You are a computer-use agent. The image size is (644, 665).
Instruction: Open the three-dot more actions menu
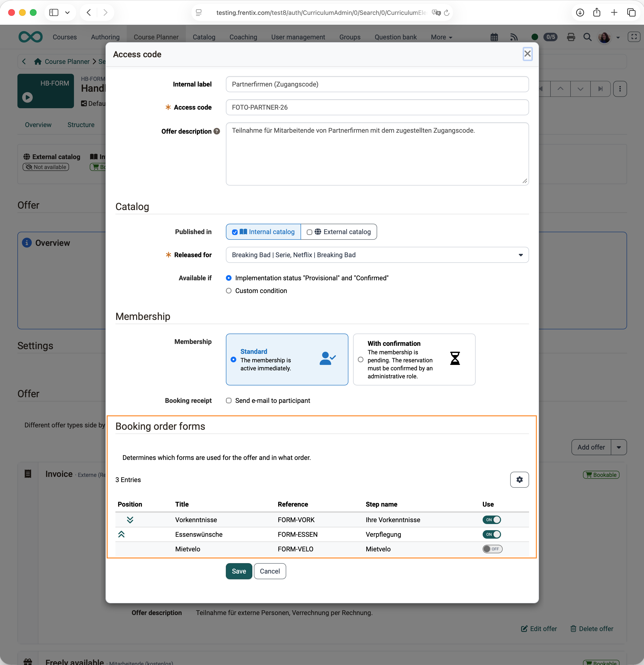click(620, 89)
